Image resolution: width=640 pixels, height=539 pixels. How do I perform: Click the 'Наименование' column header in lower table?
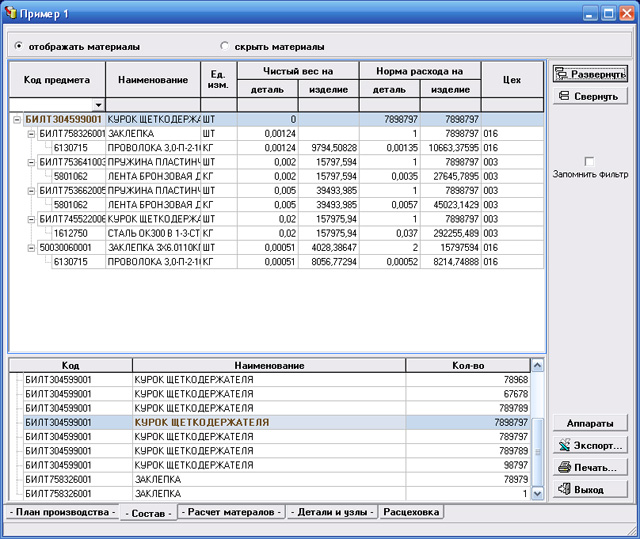coord(268,365)
